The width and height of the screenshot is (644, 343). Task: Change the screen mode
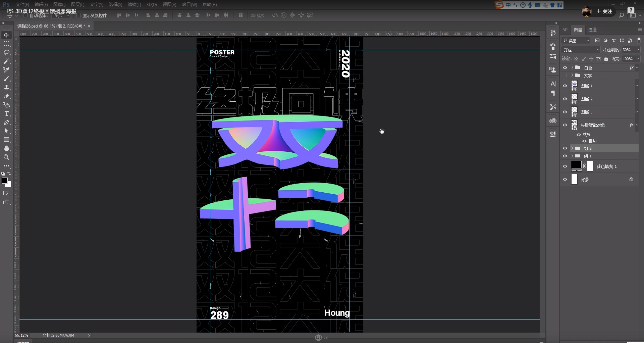6,202
